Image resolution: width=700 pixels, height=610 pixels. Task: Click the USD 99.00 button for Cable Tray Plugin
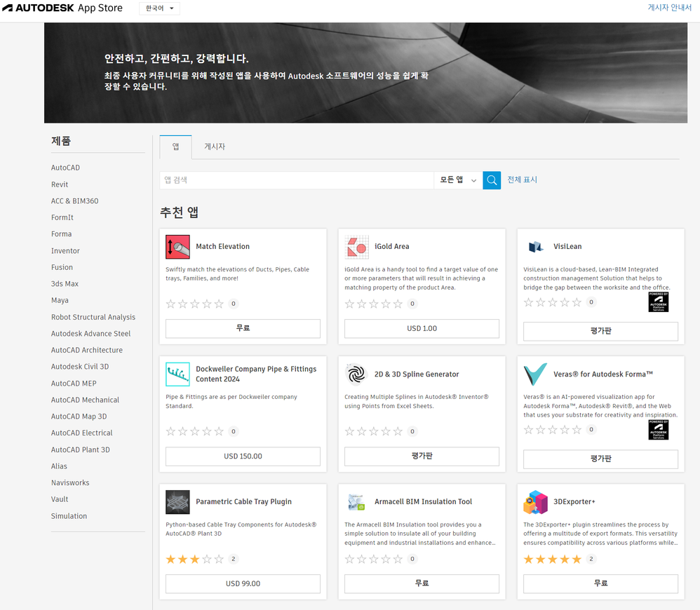(243, 583)
